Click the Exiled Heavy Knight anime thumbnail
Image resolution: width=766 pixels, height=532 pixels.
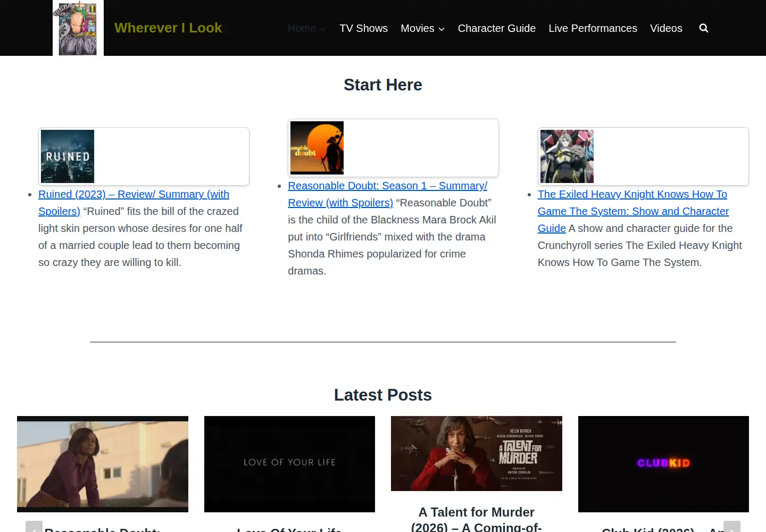567,156
